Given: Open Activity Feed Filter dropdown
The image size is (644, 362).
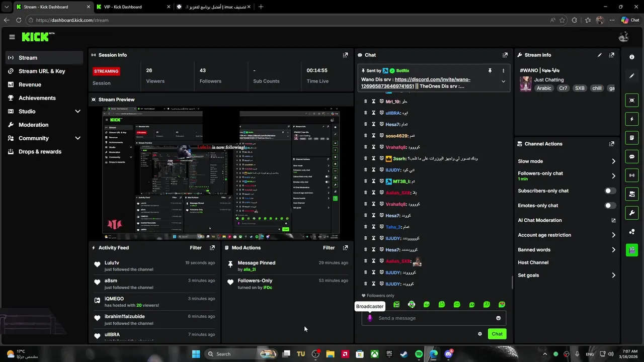Looking at the screenshot, I should click(x=196, y=248).
